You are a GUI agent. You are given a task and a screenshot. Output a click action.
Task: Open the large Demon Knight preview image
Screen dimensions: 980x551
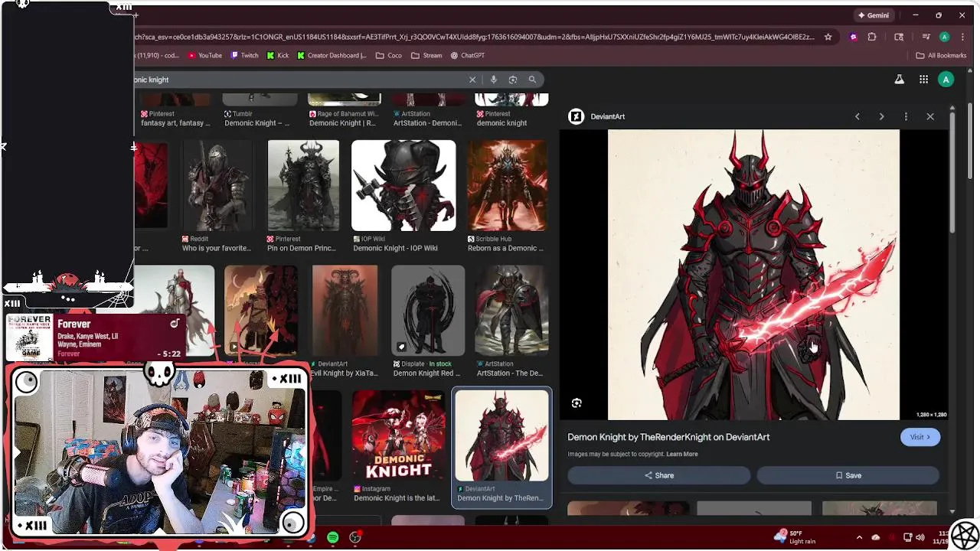[x=753, y=275]
